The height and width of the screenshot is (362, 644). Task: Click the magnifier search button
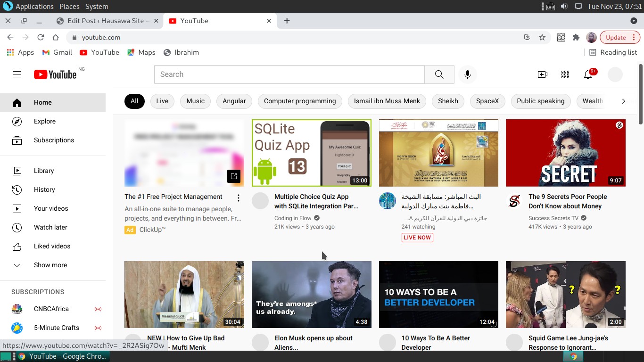coord(439,74)
